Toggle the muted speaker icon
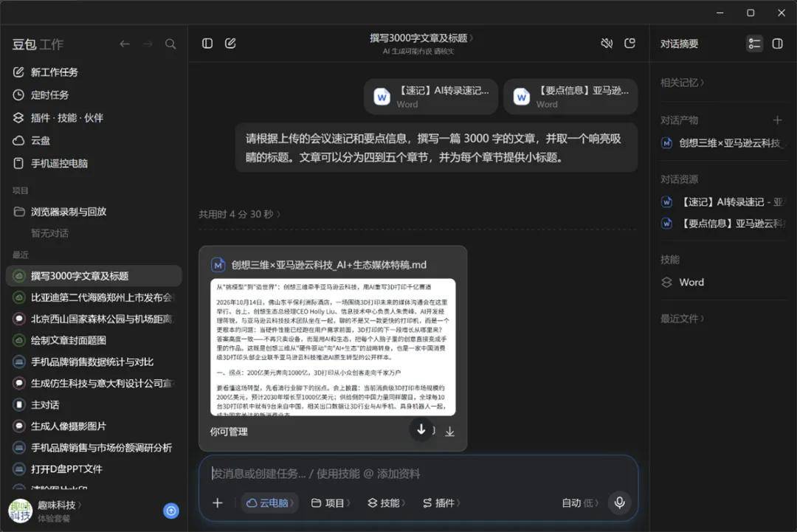 [x=607, y=44]
